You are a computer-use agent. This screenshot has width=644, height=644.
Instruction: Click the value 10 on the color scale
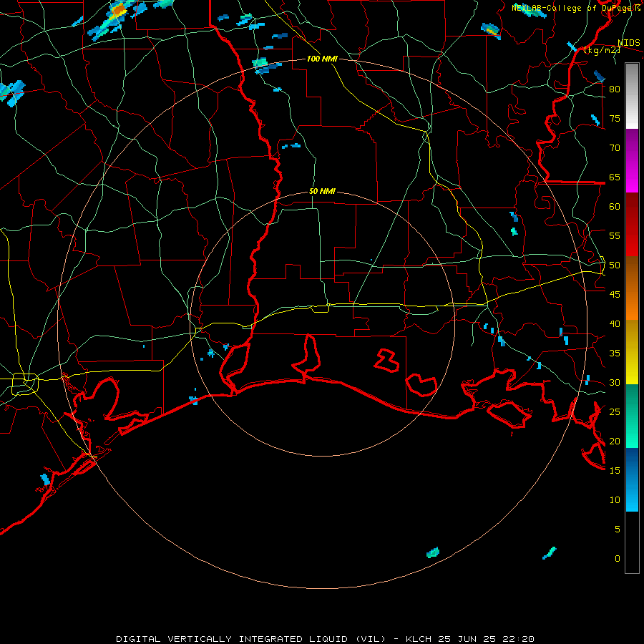point(615,500)
